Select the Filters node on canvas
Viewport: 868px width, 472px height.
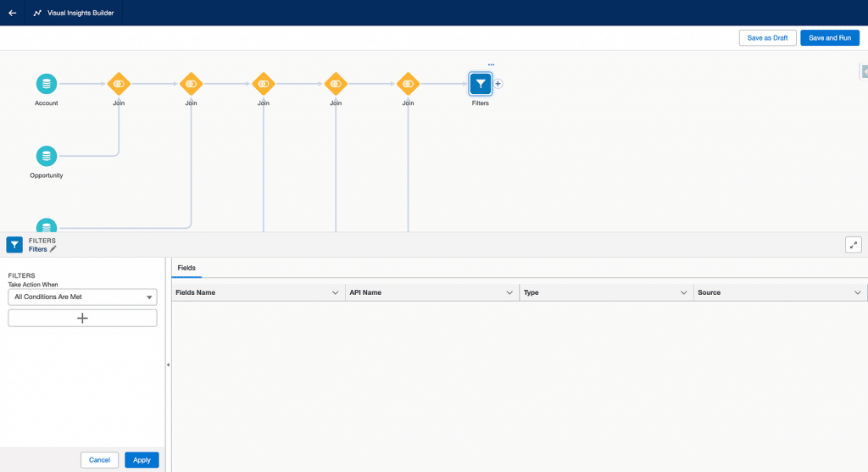[481, 83]
